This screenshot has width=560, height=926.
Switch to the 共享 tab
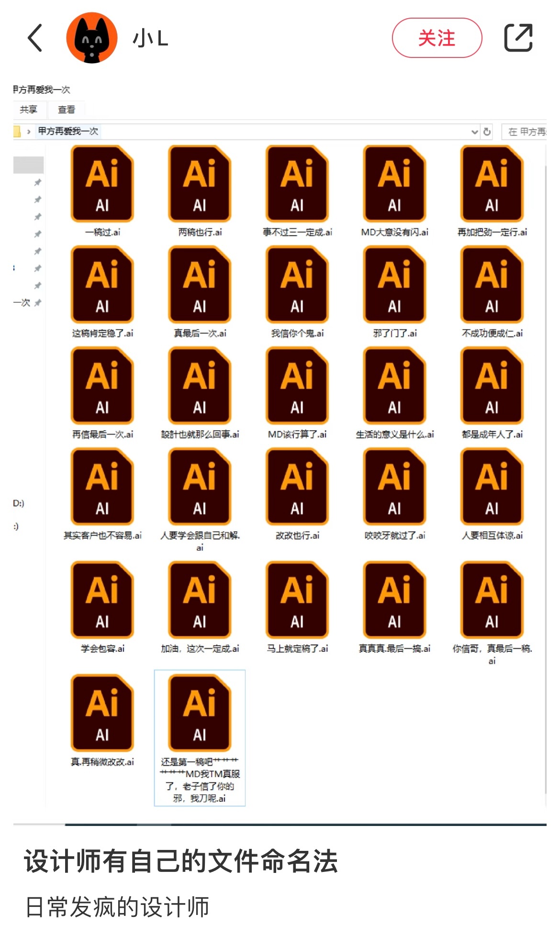pos(28,110)
